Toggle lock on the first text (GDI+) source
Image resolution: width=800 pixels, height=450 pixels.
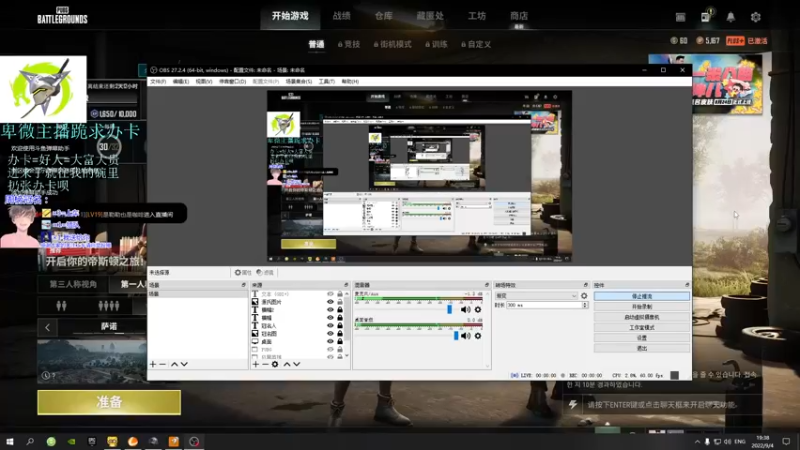[x=340, y=294]
